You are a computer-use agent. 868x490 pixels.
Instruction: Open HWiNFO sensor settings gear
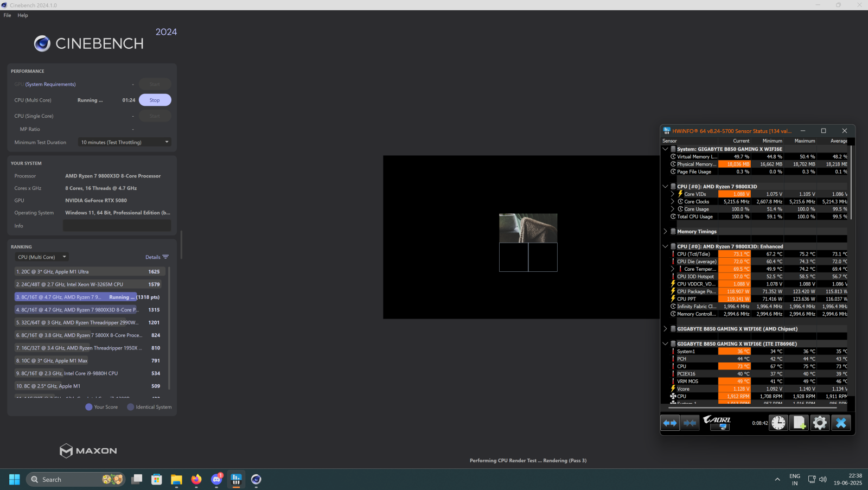pyautogui.click(x=820, y=423)
